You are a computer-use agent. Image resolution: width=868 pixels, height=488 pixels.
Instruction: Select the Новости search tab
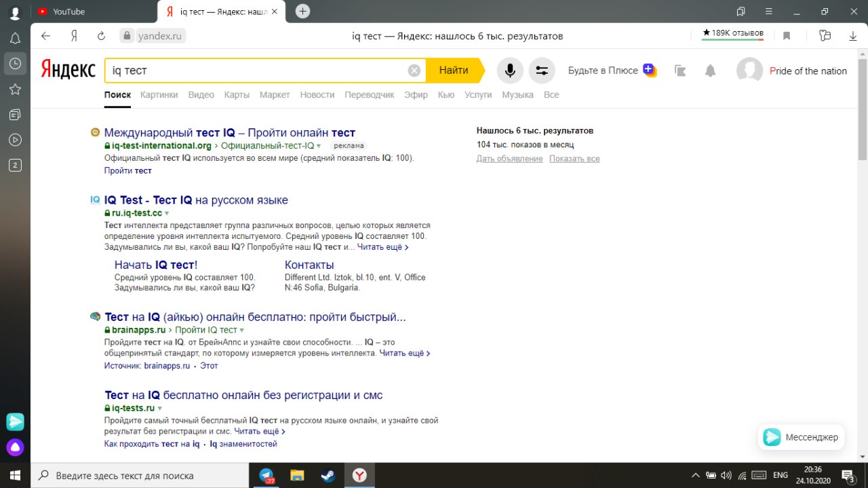tap(317, 95)
